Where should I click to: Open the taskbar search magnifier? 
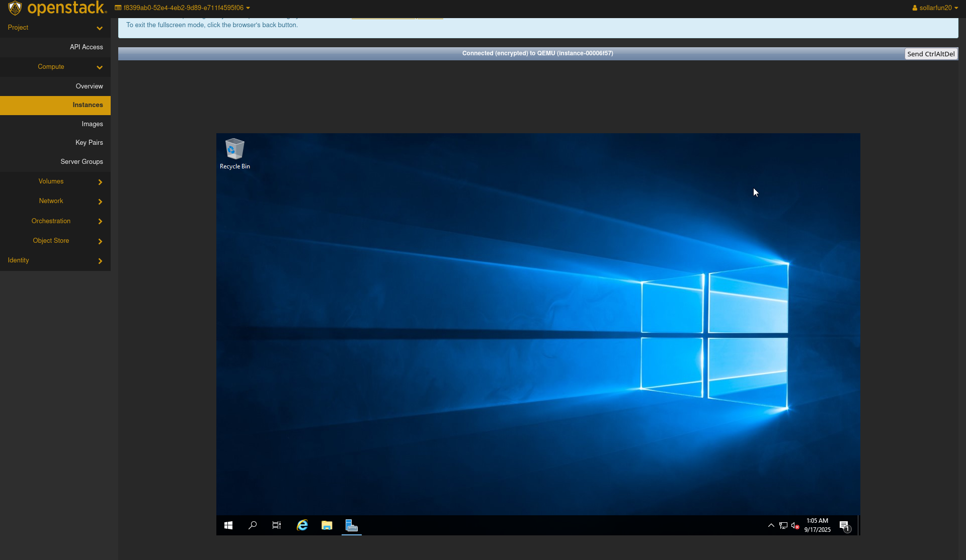click(253, 525)
